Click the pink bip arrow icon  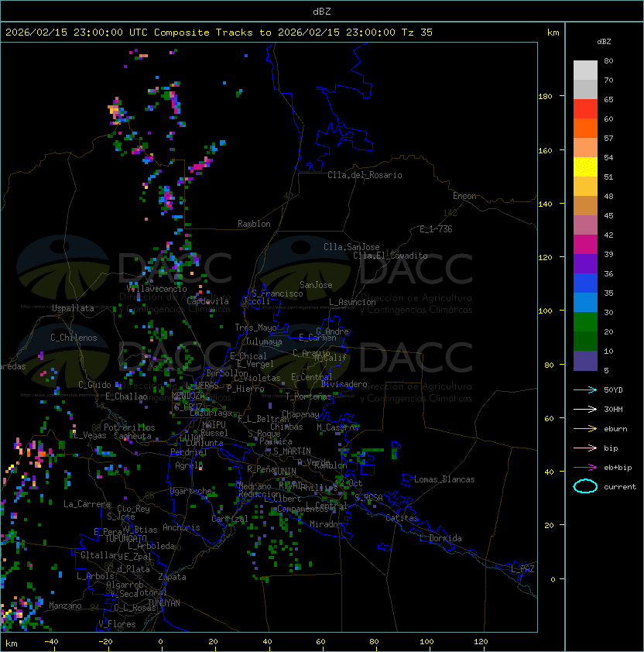585,448
